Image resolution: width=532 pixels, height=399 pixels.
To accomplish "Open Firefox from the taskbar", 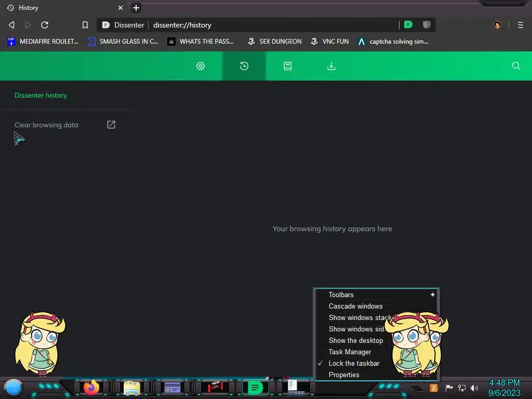I will [91, 388].
